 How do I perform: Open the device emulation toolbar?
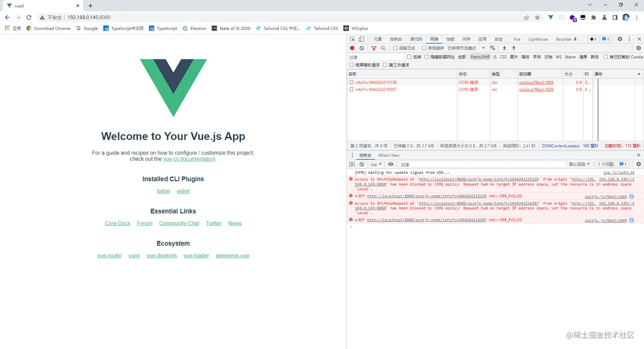click(x=360, y=39)
